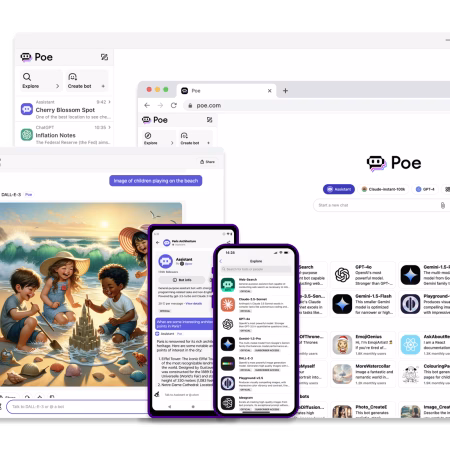This screenshot has height=450, width=450.
Task: Click Create bot in the browser window sidebar
Action: [195, 138]
